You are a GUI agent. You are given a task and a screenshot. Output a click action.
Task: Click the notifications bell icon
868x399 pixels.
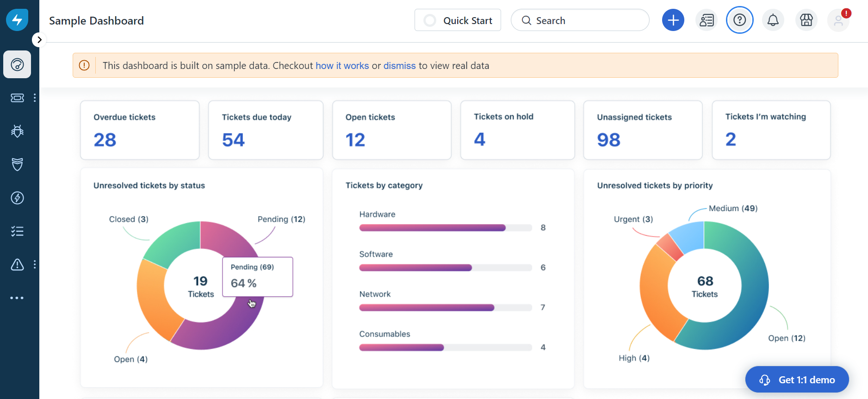tap(773, 20)
